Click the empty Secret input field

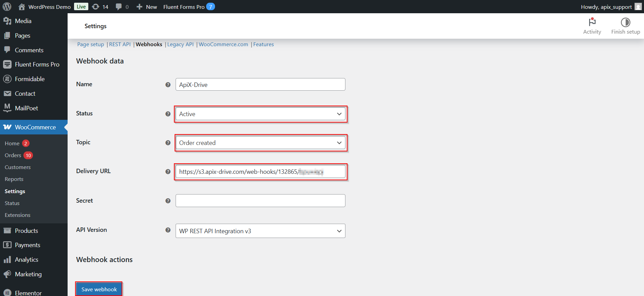[x=261, y=201]
